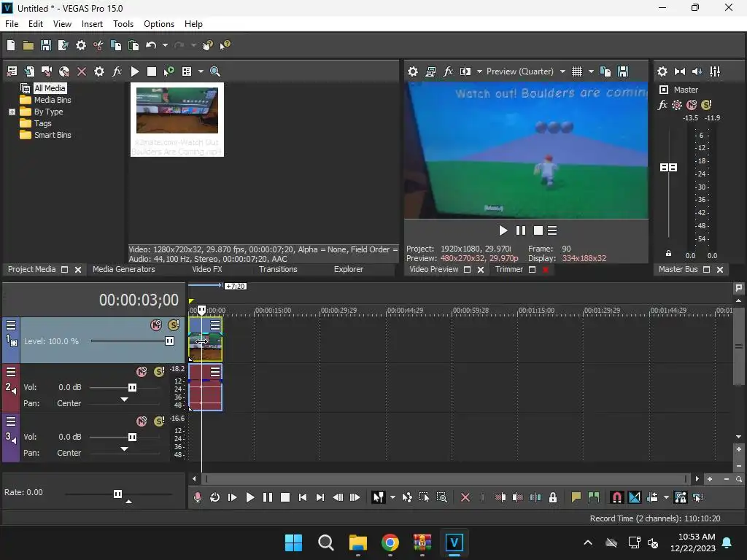Viewport: 747px width, 560px height.
Task: Open a project with the folder icon
Action: [x=28, y=45]
